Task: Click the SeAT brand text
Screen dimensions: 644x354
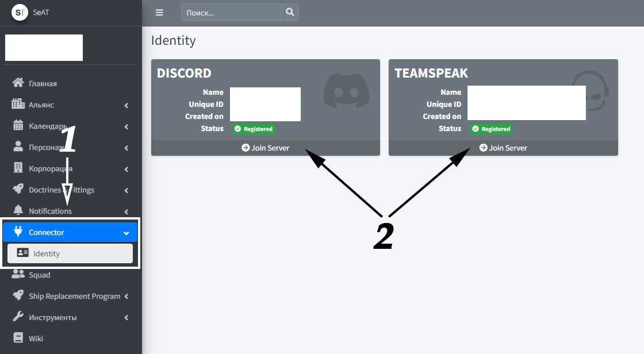Action: tap(41, 12)
